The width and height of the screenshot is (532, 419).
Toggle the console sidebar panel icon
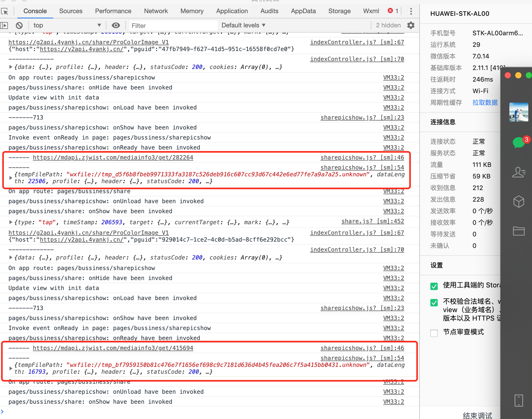[4, 26]
